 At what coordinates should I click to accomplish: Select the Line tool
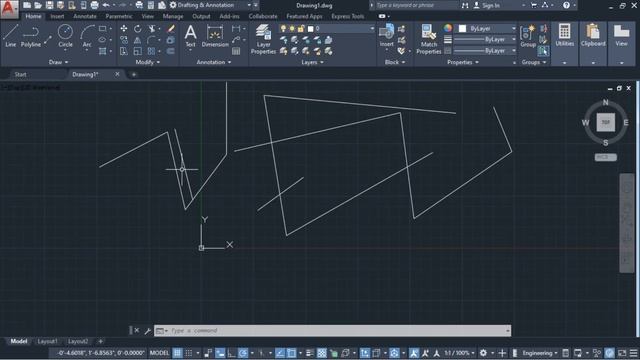pyautogui.click(x=11, y=36)
